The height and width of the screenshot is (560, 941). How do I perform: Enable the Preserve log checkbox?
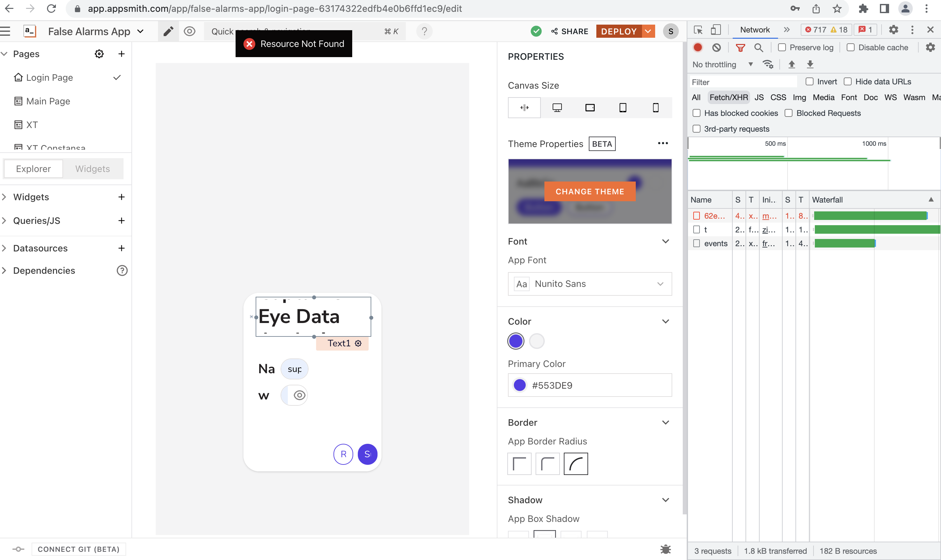782,48
